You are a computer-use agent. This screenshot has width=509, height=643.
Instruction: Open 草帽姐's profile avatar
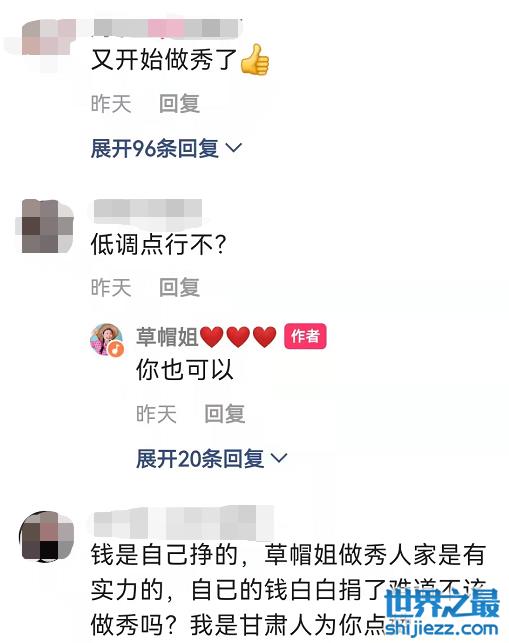[107, 339]
